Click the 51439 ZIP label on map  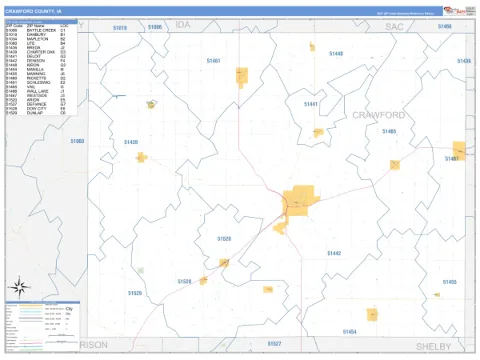tap(131, 142)
